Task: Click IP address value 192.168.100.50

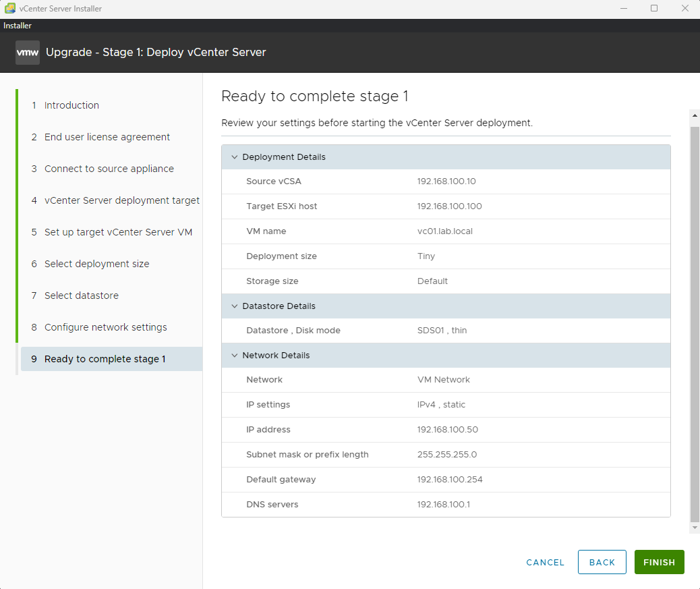Action: pos(447,430)
